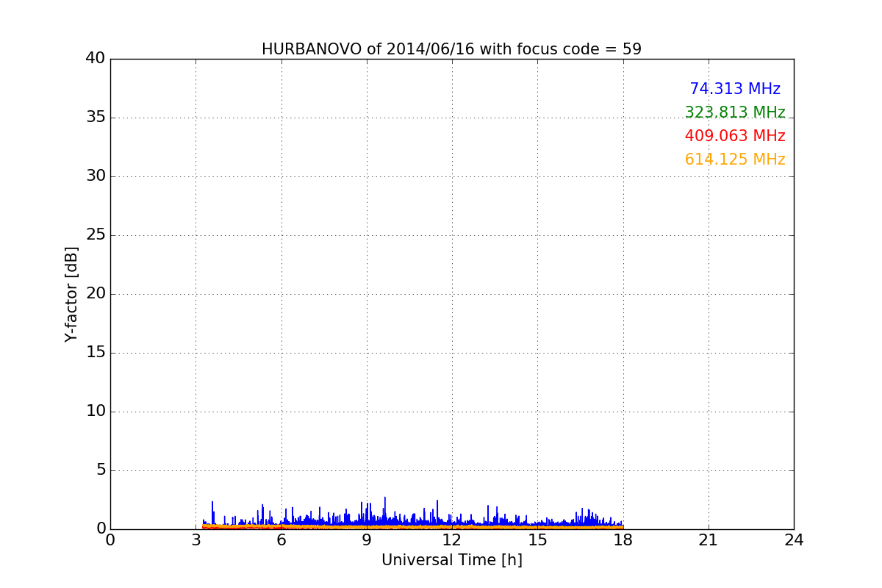Click the x-axis tick label 6
This screenshot has width=882, height=588.
(282, 540)
